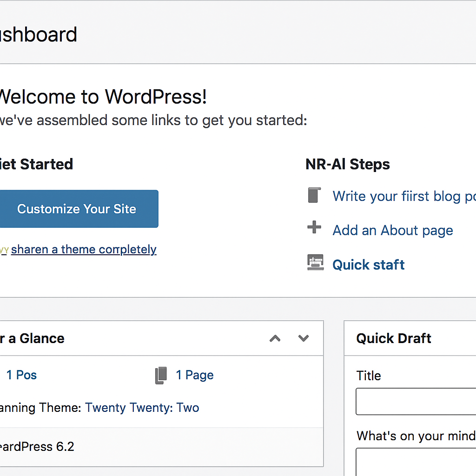The height and width of the screenshot is (476, 476).
Task: Focus the What's on your mind text area
Action: pos(416,462)
